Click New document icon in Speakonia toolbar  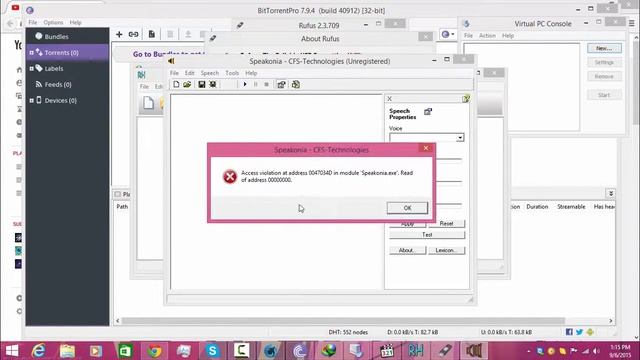[x=176, y=84]
